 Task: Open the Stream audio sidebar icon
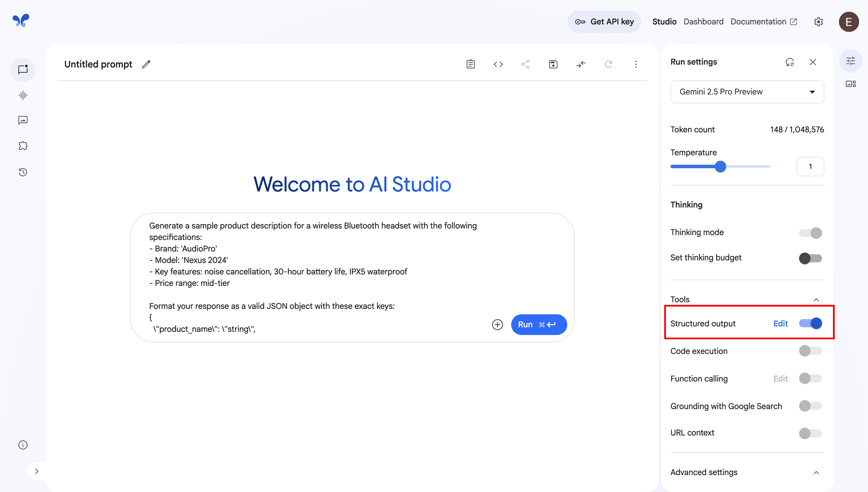[x=23, y=95]
